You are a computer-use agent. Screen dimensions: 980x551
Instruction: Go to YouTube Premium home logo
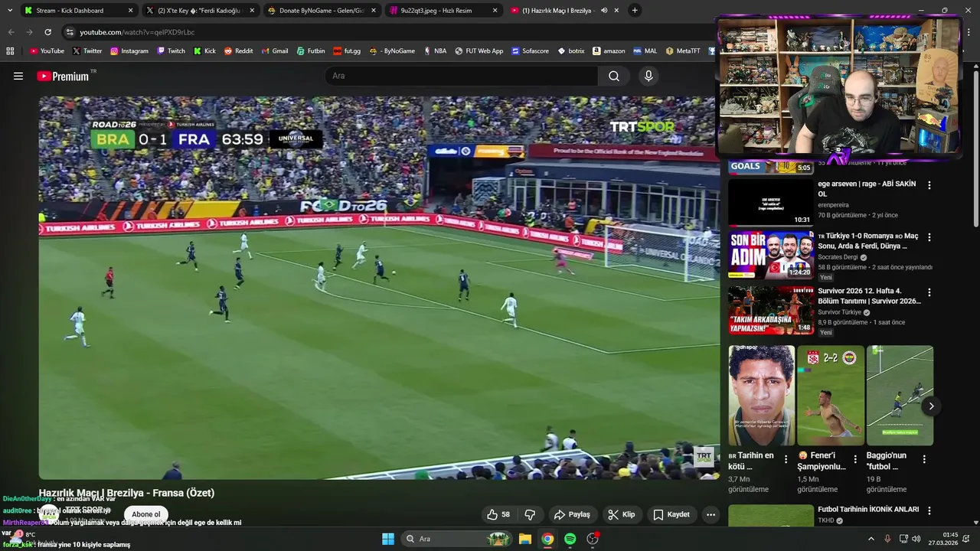[x=63, y=76]
